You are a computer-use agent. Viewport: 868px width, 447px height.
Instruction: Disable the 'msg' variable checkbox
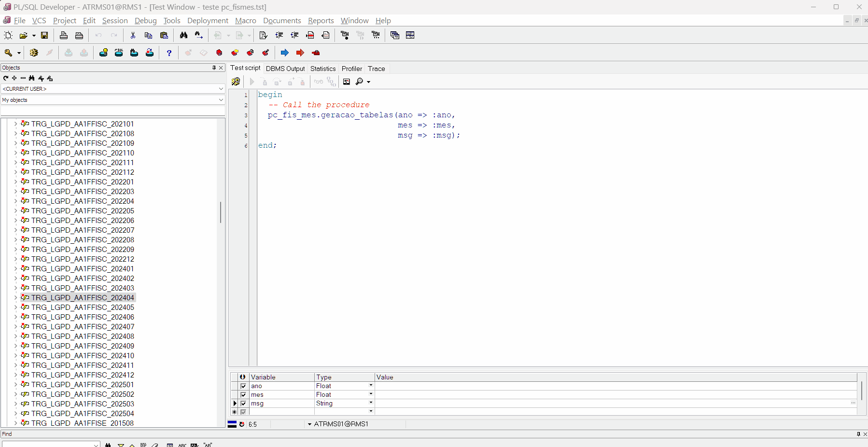[x=243, y=404]
